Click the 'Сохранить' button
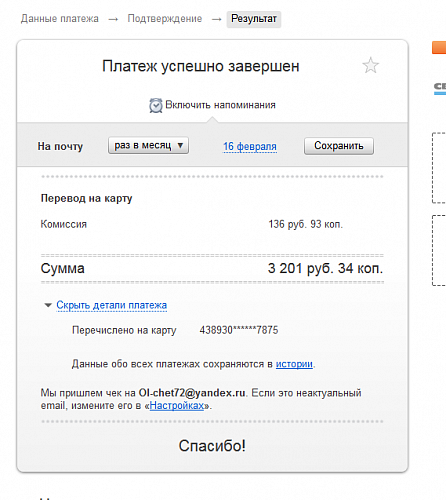 tap(339, 146)
